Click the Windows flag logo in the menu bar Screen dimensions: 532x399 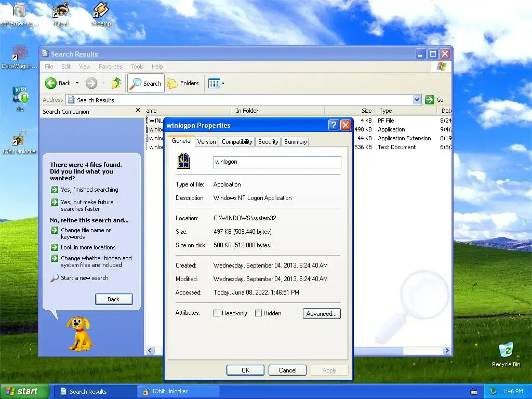(442, 66)
